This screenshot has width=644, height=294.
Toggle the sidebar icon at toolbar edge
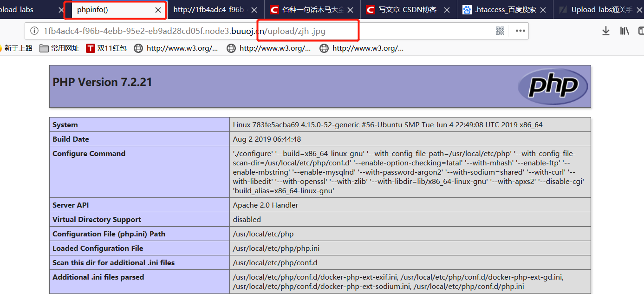tap(641, 31)
